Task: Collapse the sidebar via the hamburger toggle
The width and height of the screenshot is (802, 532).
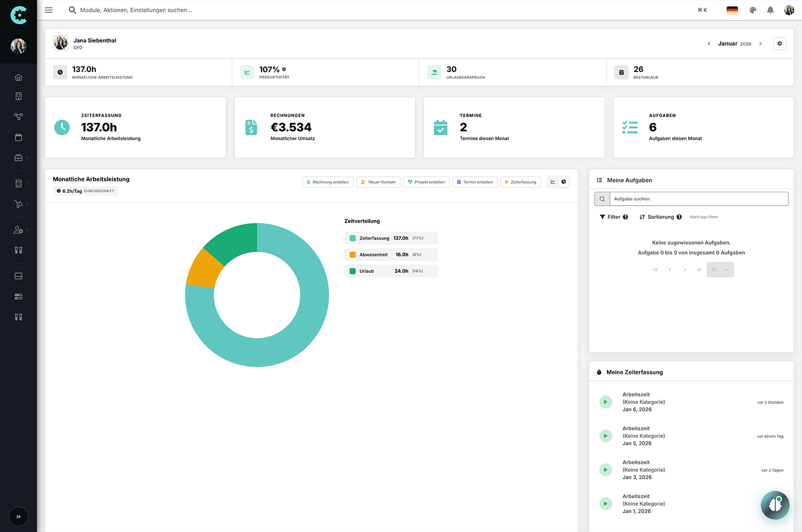Action: coord(48,10)
